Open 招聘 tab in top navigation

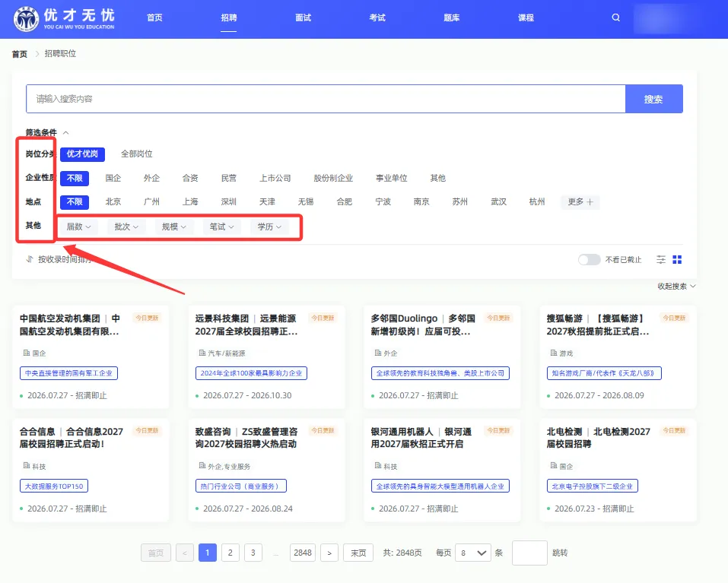229,17
